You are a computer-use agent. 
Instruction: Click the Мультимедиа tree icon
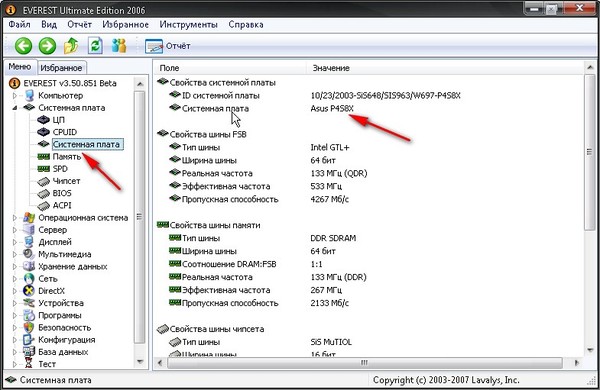point(29,255)
